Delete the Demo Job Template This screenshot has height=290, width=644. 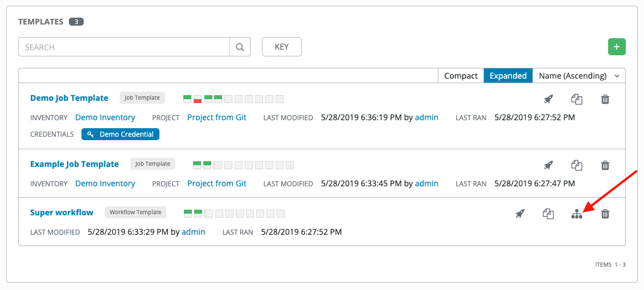tap(605, 99)
